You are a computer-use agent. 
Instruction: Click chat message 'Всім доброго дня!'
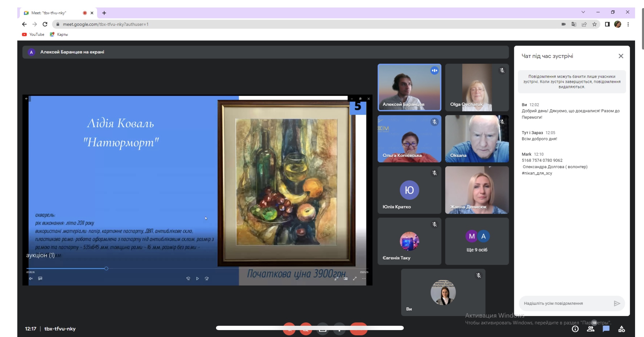click(539, 139)
